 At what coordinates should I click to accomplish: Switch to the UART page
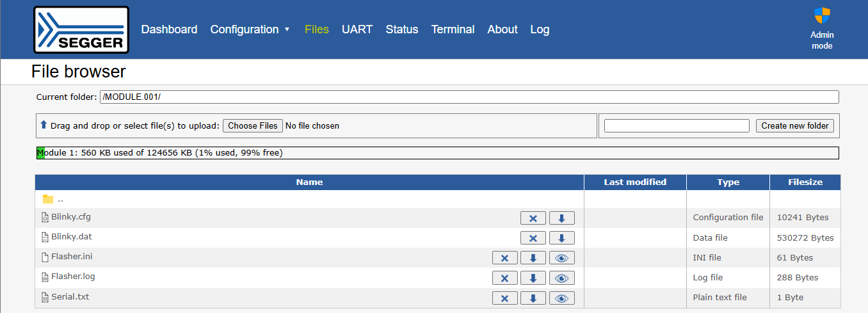(x=357, y=29)
